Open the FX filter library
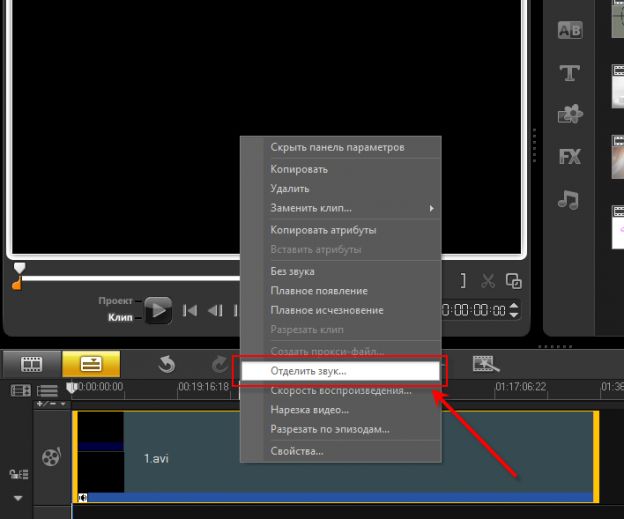Viewport: 624px width, 519px height. pos(569,157)
